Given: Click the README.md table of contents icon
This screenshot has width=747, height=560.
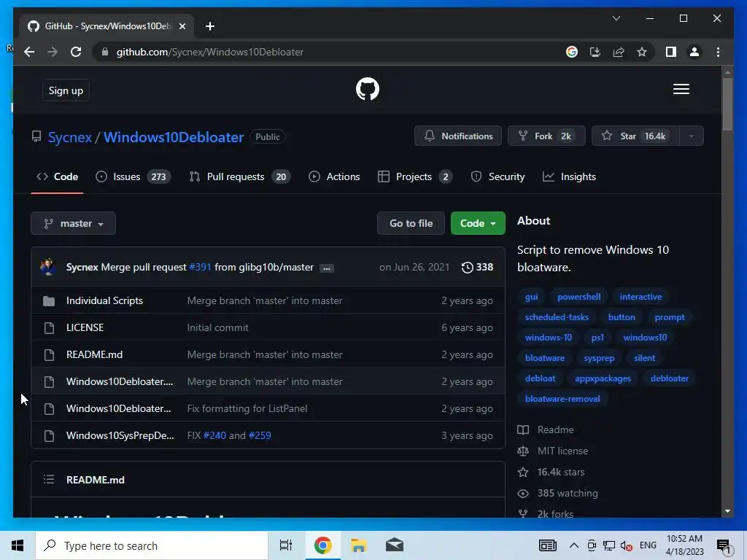Looking at the screenshot, I should (x=49, y=479).
